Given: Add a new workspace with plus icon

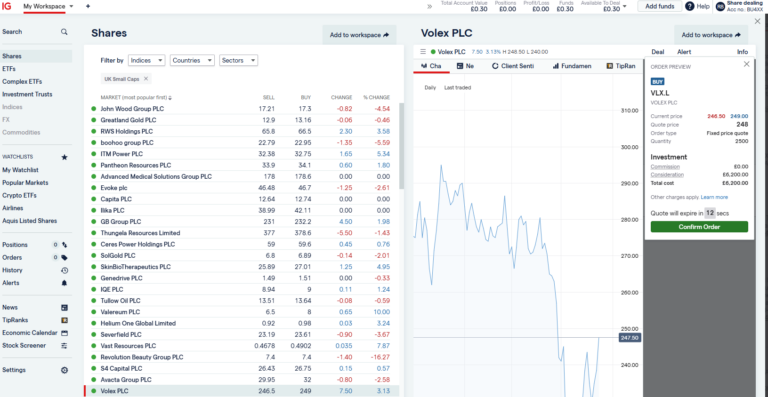Looking at the screenshot, I should coord(88,6).
